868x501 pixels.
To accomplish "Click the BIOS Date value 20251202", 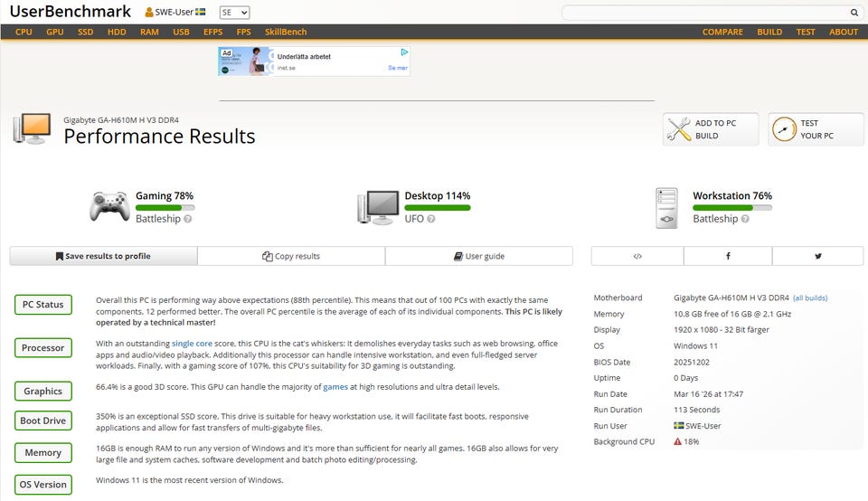I will tap(692, 362).
